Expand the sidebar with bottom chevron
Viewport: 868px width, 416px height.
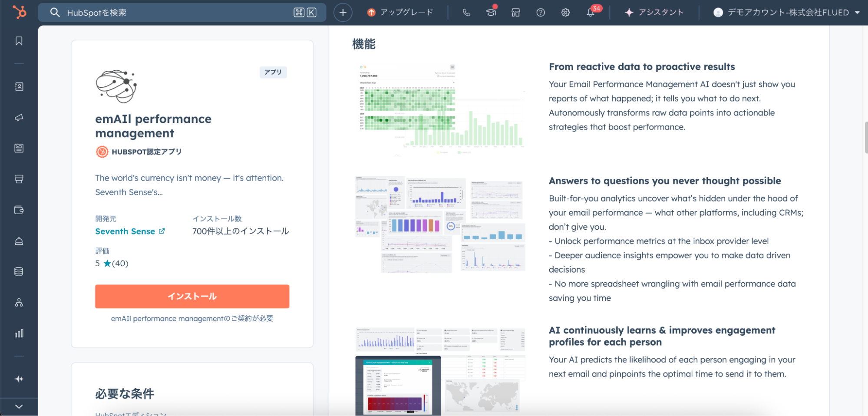click(19, 406)
